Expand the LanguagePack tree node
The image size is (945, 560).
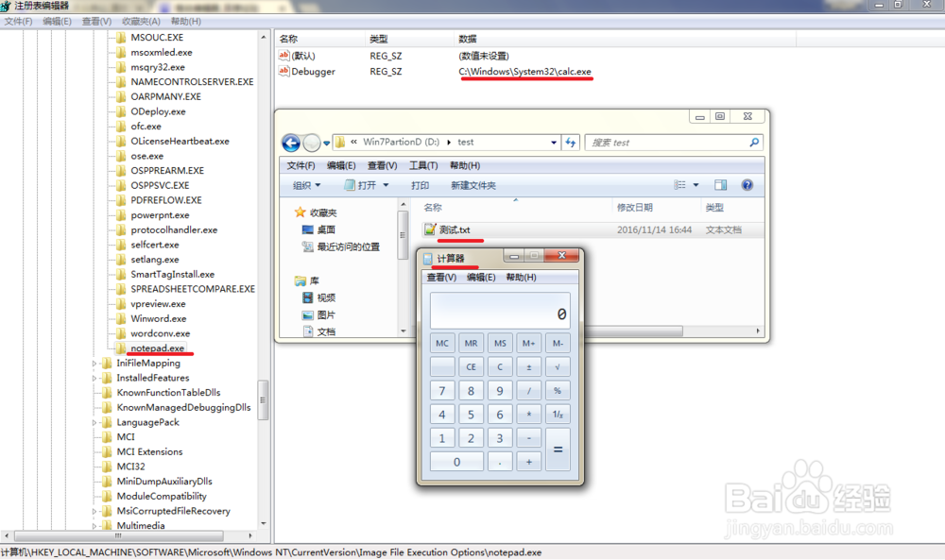click(94, 423)
